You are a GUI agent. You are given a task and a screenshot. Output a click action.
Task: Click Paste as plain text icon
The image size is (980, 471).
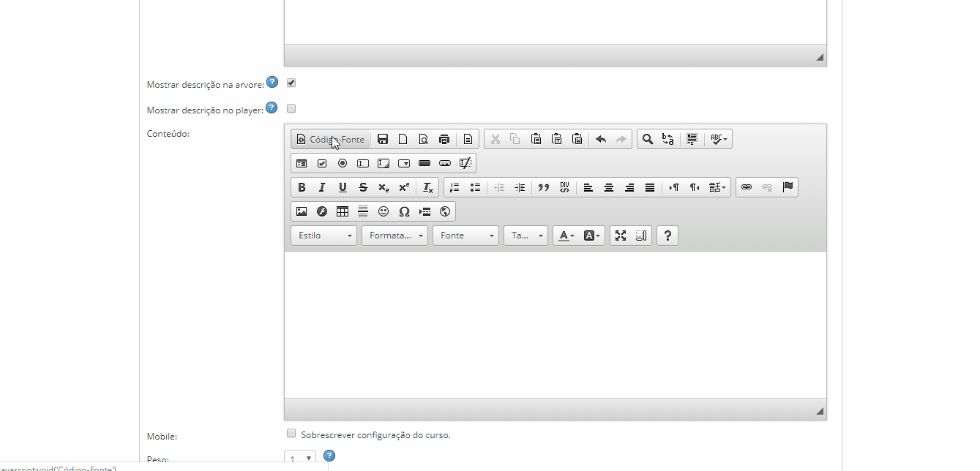click(x=557, y=139)
